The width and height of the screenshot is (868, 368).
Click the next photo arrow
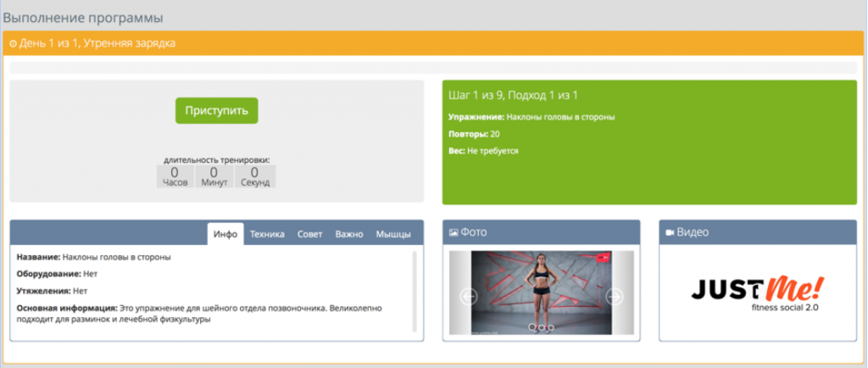tap(614, 297)
